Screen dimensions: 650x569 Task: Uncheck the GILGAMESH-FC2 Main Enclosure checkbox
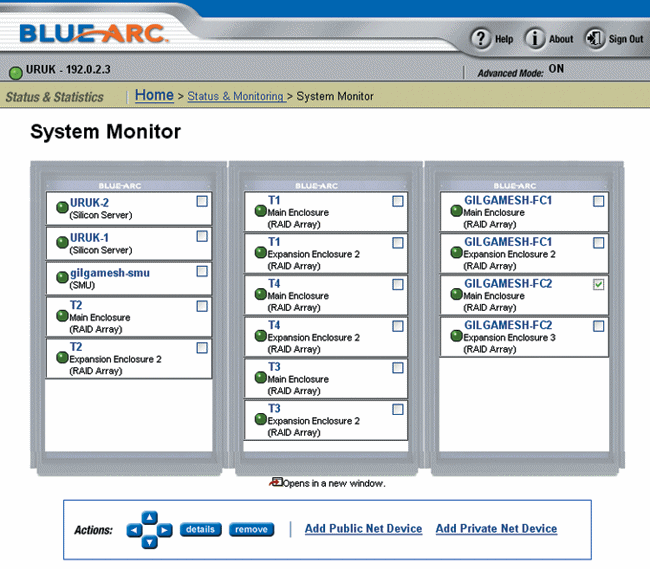tap(599, 285)
